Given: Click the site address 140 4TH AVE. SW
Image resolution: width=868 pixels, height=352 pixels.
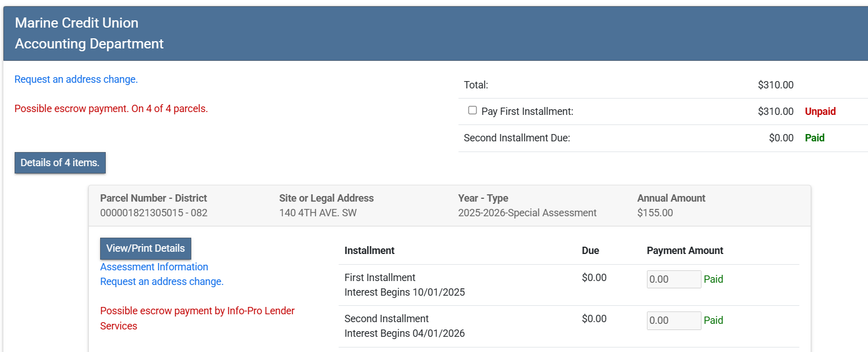Looking at the screenshot, I should coord(318,213).
